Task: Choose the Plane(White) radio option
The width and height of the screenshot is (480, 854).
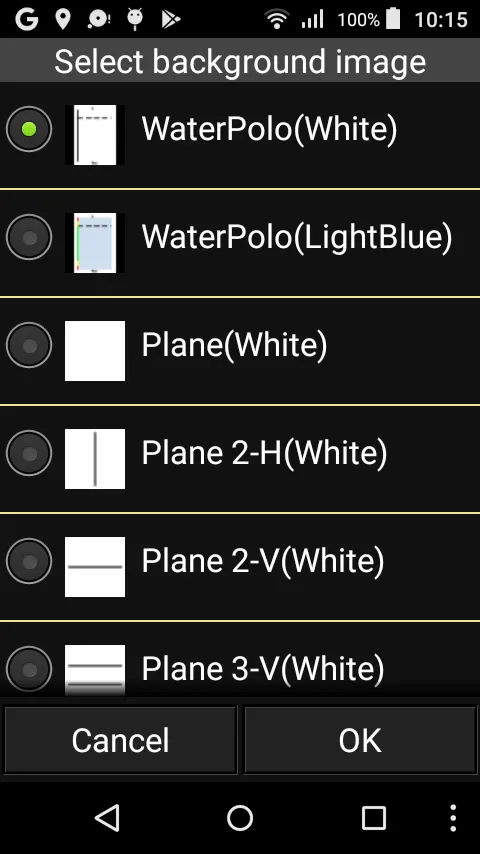Action: (x=29, y=345)
